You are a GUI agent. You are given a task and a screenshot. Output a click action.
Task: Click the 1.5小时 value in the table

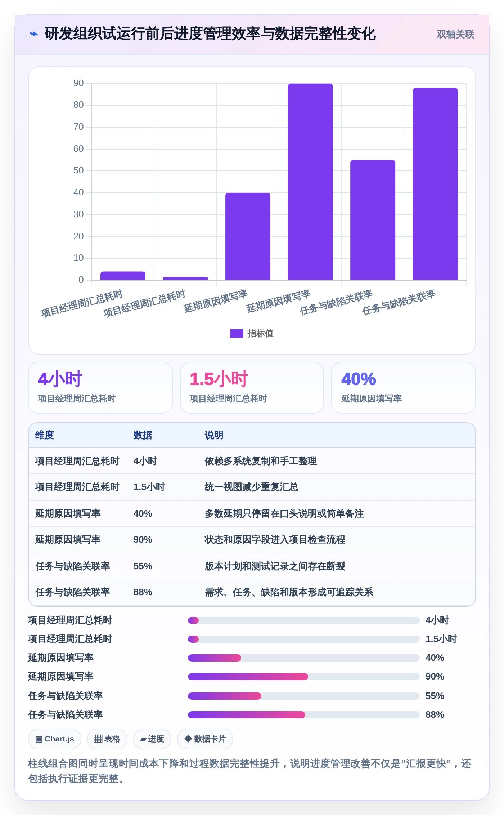pyautogui.click(x=149, y=487)
